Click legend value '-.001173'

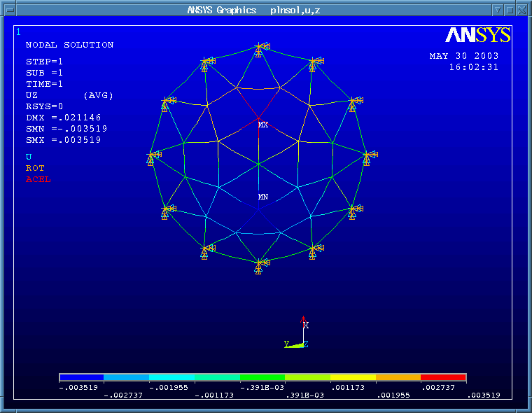[x=214, y=395]
